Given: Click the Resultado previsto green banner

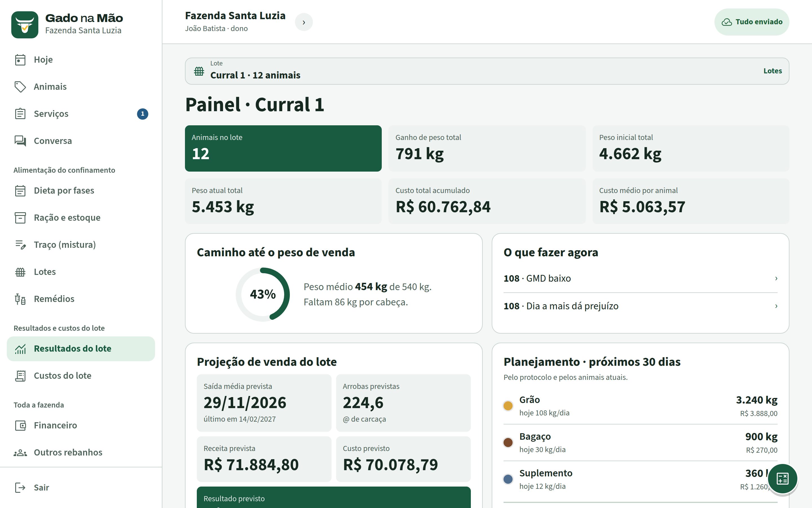Looking at the screenshot, I should [x=334, y=498].
